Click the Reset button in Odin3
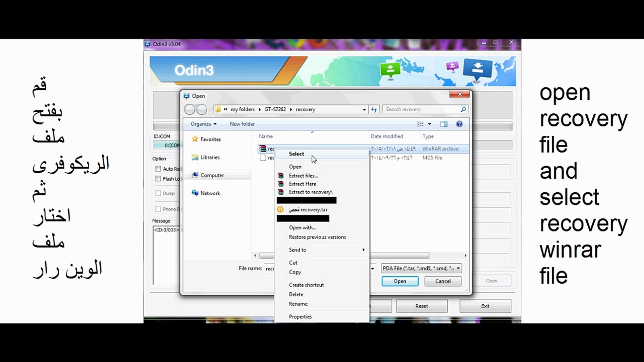 422,306
